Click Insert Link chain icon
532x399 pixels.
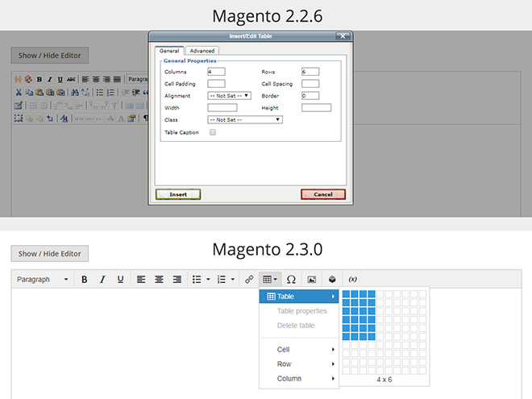(249, 279)
